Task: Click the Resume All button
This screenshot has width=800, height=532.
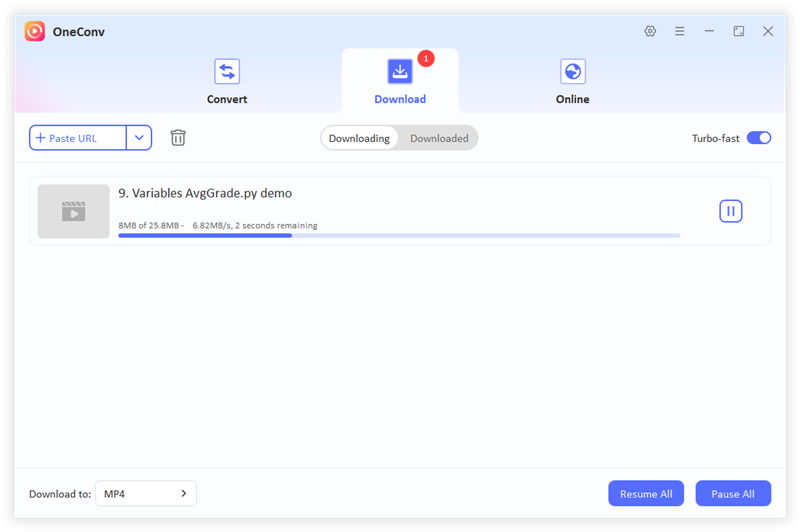Action: coord(646,493)
